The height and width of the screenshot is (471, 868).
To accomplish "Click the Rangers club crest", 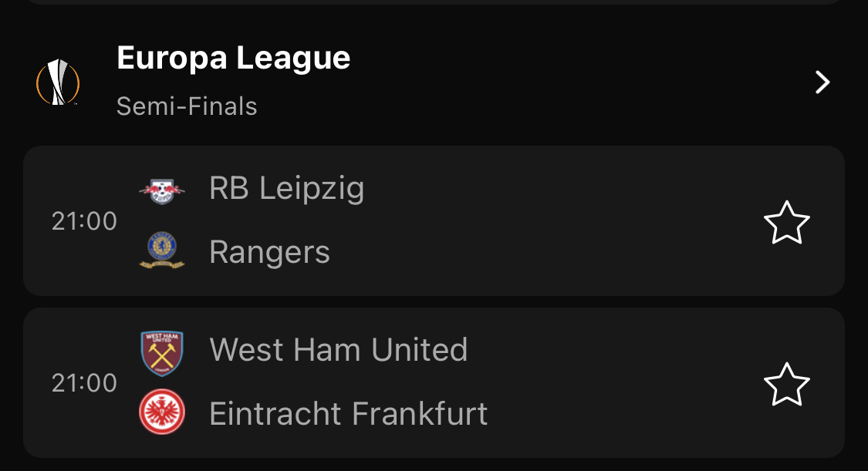I will pyautogui.click(x=162, y=251).
